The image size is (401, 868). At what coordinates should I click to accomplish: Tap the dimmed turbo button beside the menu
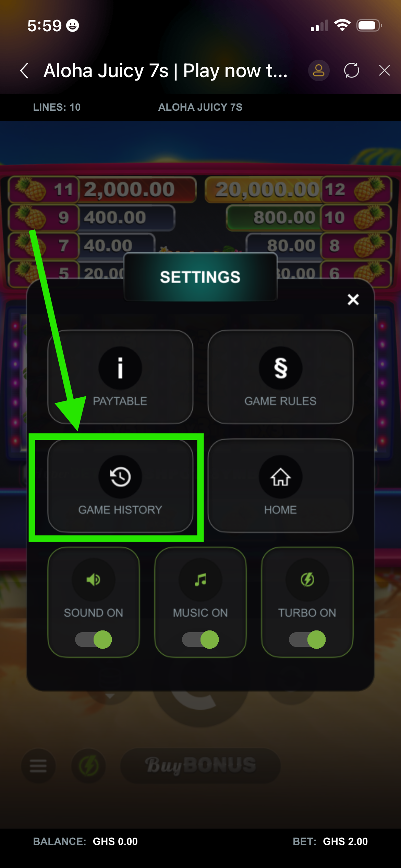(88, 765)
